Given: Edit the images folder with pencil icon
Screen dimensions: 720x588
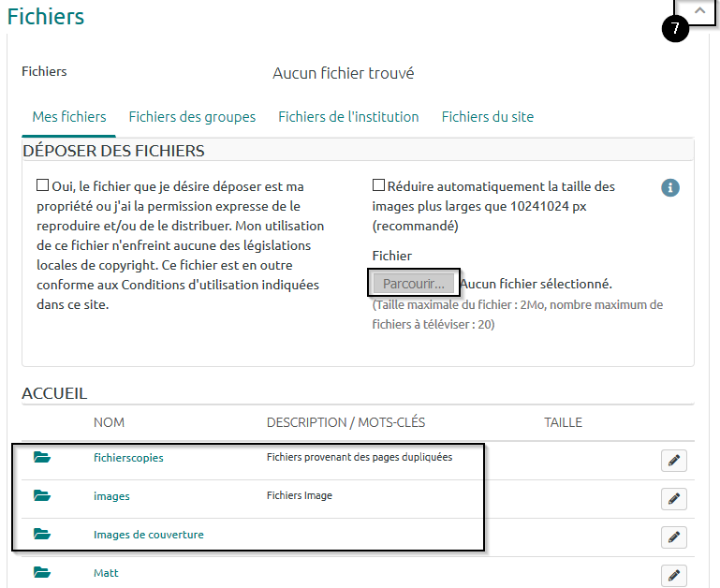Looking at the screenshot, I should (673, 499).
